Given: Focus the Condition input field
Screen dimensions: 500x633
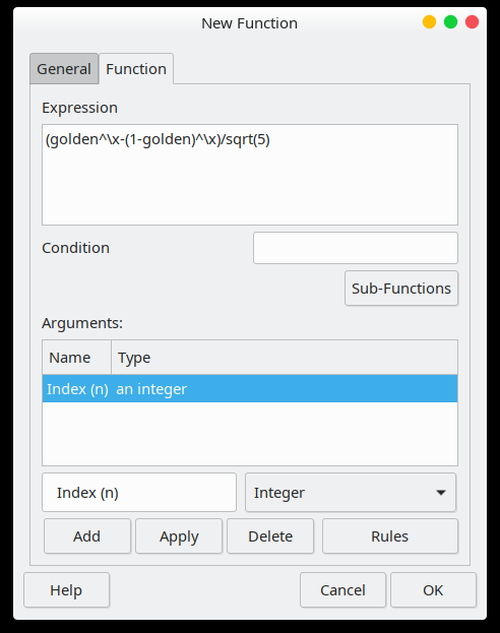Looking at the screenshot, I should [x=355, y=248].
